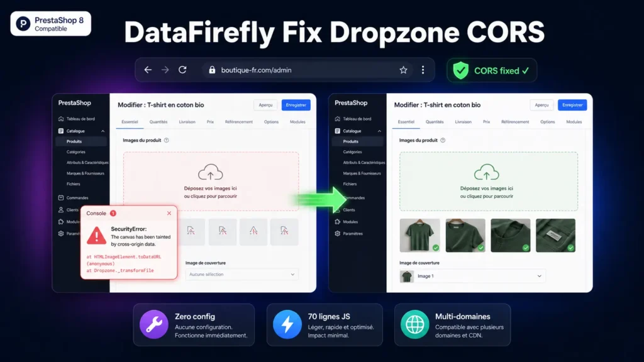
Task: Select Référencement tab in left panel
Action: [x=238, y=122]
